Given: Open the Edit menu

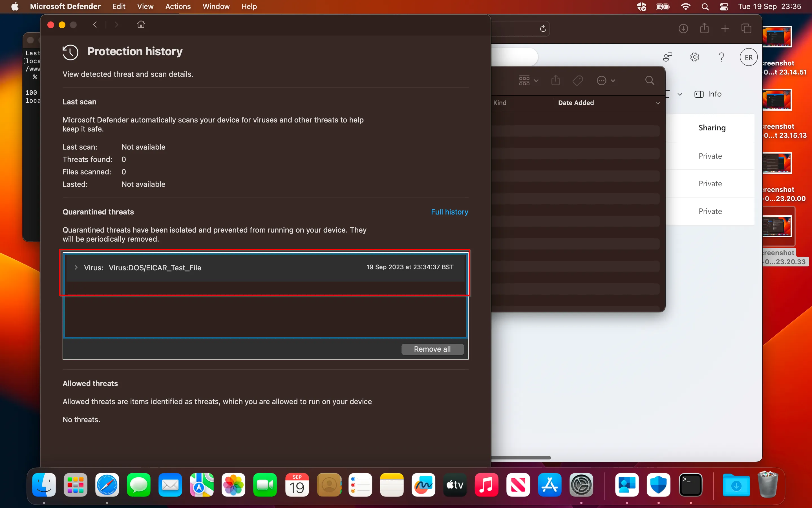Looking at the screenshot, I should coord(119,6).
